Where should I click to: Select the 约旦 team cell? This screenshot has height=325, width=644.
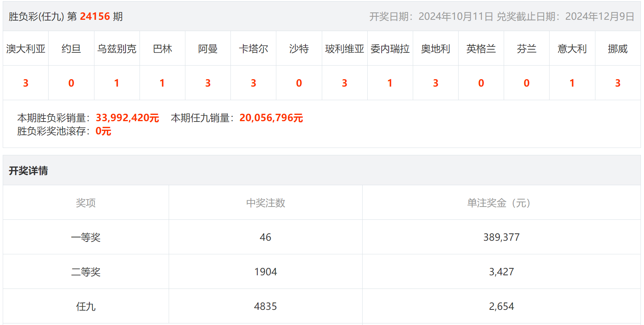pos(71,49)
